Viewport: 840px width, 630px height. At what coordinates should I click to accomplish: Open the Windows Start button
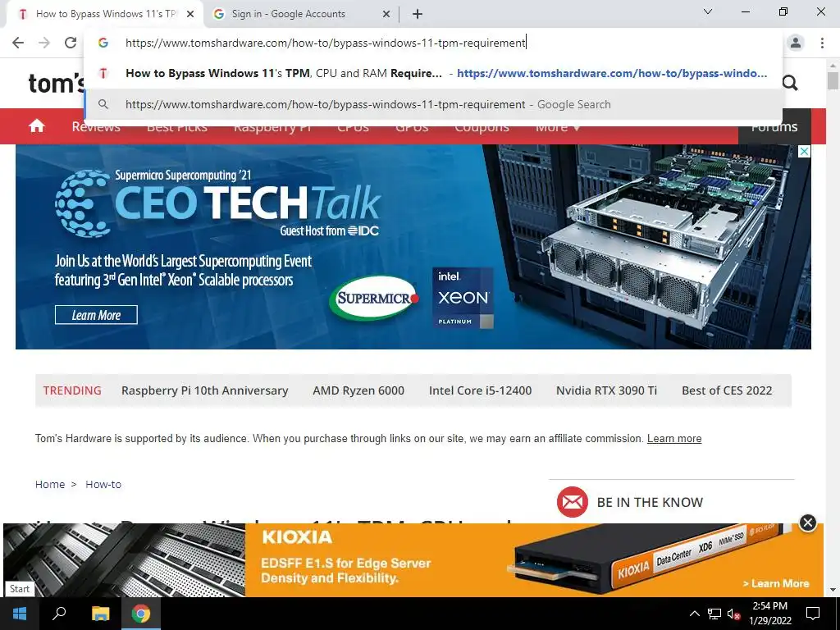(x=20, y=614)
